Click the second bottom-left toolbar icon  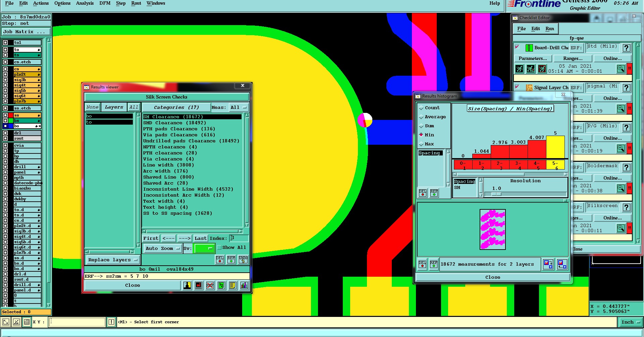click(16, 322)
